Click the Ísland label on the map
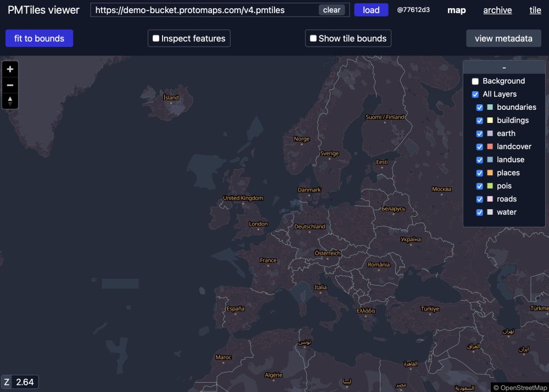This screenshot has height=392, width=549. click(x=171, y=98)
